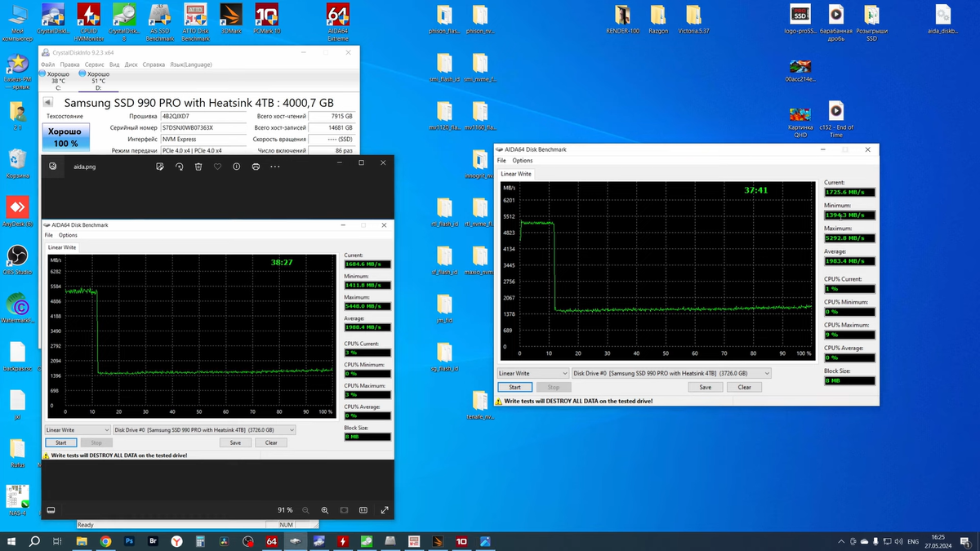This screenshot has height=551, width=980.
Task: Open the taskbar search magnifier
Action: click(x=34, y=541)
